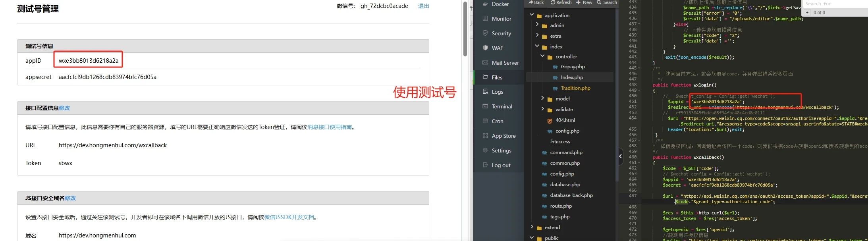The height and width of the screenshot is (241, 868).
Task: Collapse the application folder chevron
Action: pos(532,15)
